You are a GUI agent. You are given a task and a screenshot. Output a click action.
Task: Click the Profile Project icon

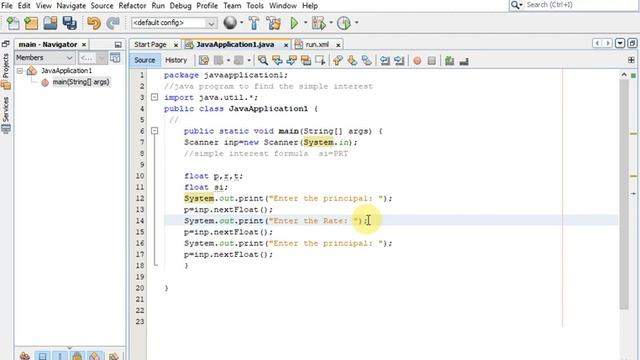pyautogui.click(x=344, y=23)
